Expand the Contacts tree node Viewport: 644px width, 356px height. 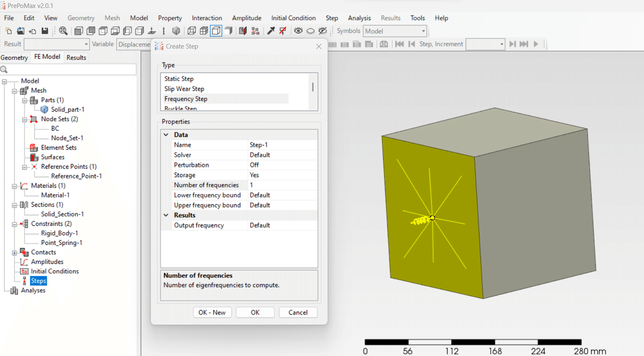click(14, 253)
